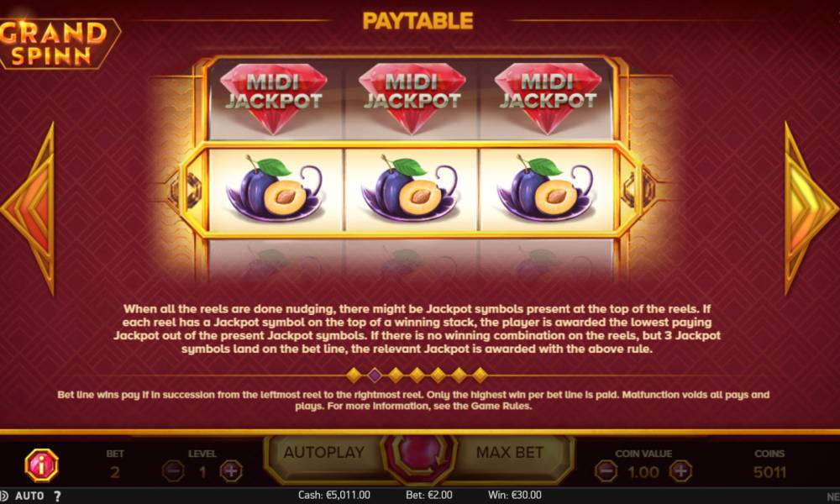The height and width of the screenshot is (504, 840).
Task: Select the third paytable page diamond
Action: point(396,375)
